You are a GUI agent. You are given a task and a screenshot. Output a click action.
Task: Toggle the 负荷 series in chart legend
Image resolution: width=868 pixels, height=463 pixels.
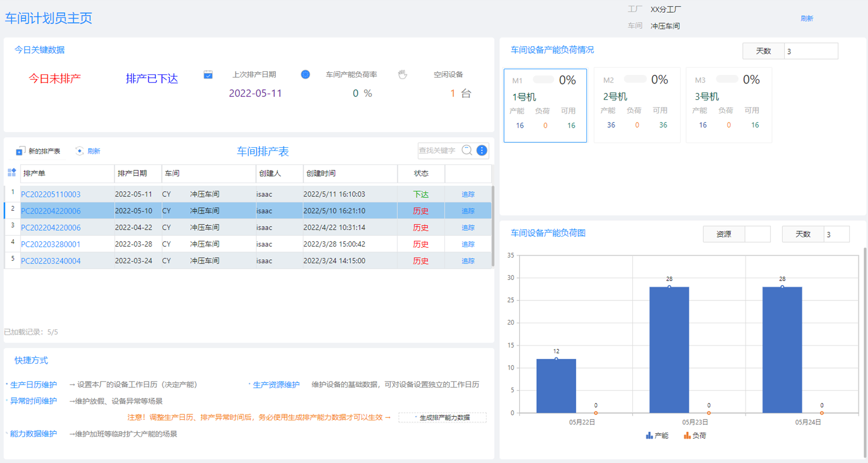tap(695, 435)
